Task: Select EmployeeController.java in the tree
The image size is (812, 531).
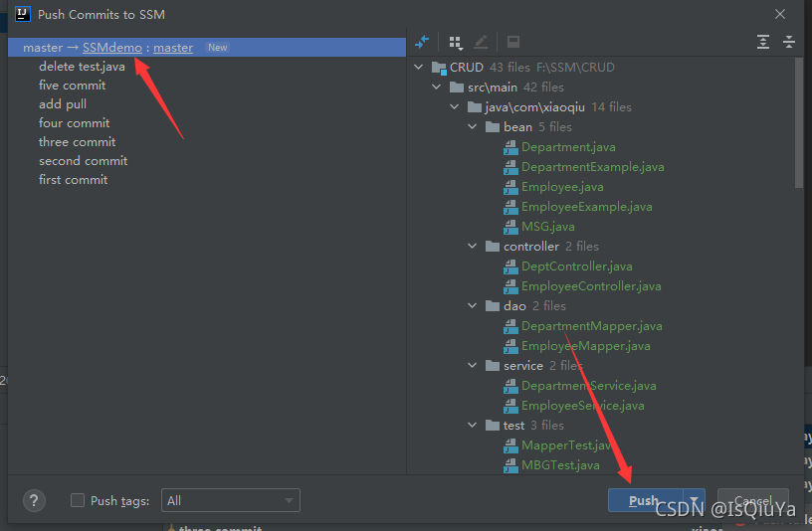Action: pyautogui.click(x=591, y=286)
